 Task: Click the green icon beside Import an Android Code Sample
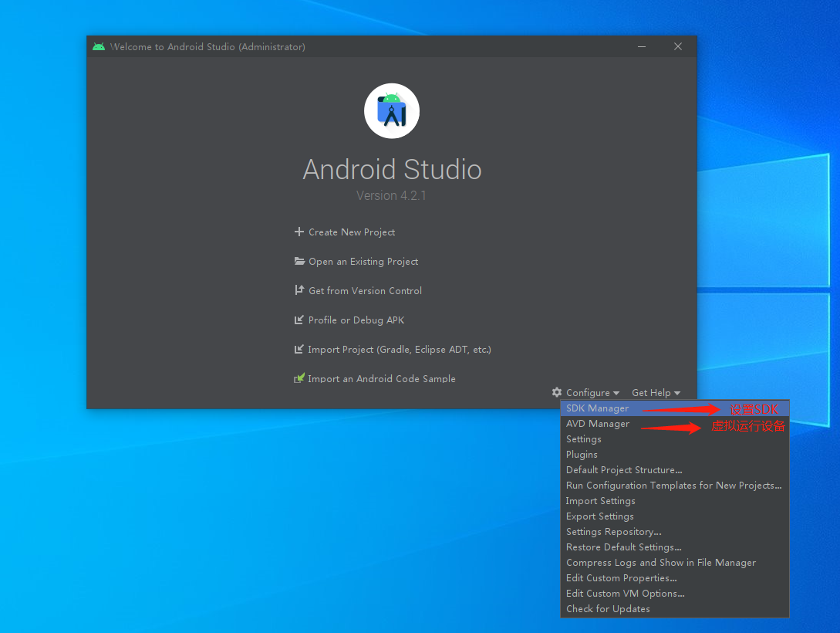coord(299,378)
